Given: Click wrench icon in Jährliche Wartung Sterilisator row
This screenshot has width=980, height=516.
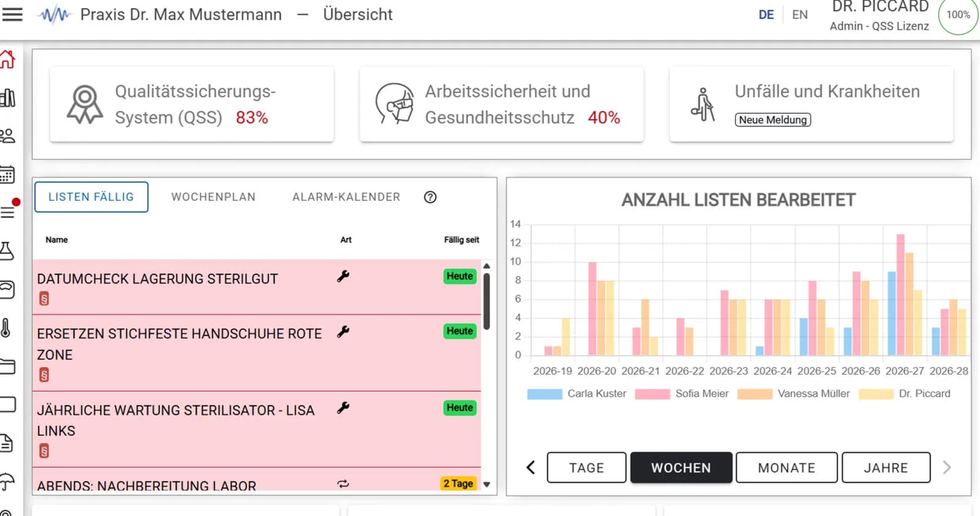Looking at the screenshot, I should point(343,408).
